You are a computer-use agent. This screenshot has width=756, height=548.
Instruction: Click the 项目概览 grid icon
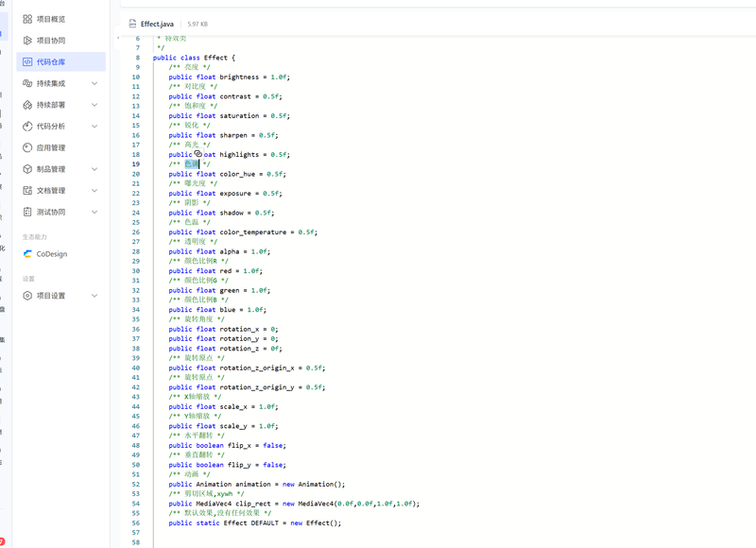[x=27, y=19]
